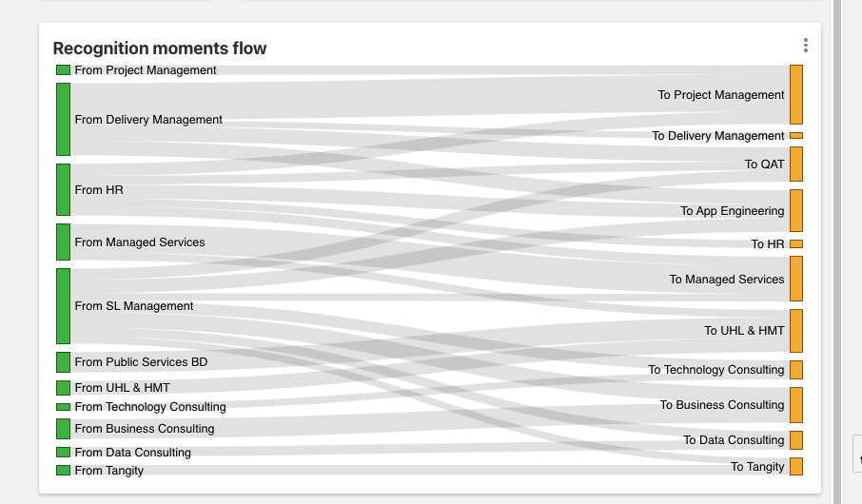Select the To Tangity label
The image size is (862, 504).
tap(757, 467)
